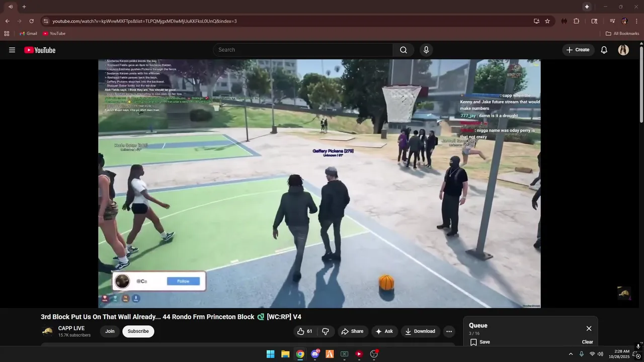Open YouTube bookmark in the bookmarks bar

54,34
